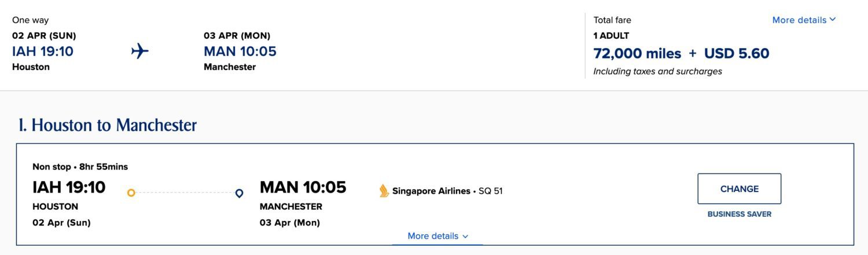Click the dotted flight route line
Image resolution: width=868 pixels, height=255 pixels.
[x=185, y=193]
